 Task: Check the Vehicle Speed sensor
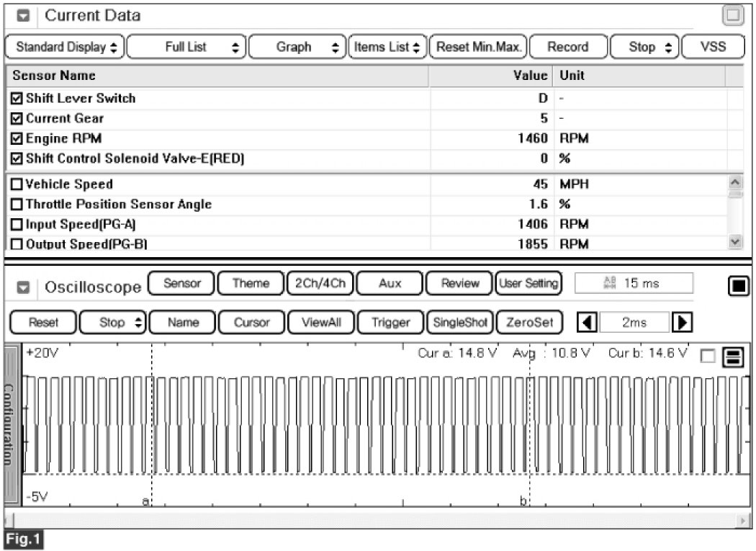click(x=17, y=184)
